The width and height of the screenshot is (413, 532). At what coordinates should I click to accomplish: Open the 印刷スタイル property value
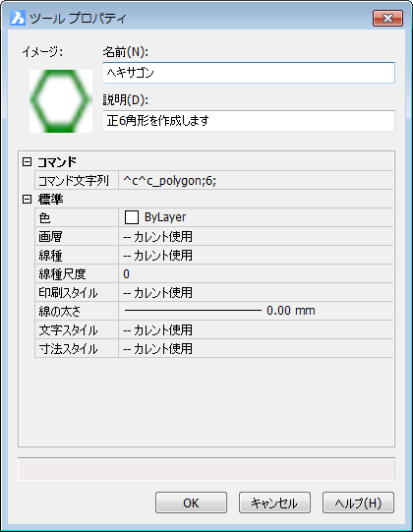[256, 292]
